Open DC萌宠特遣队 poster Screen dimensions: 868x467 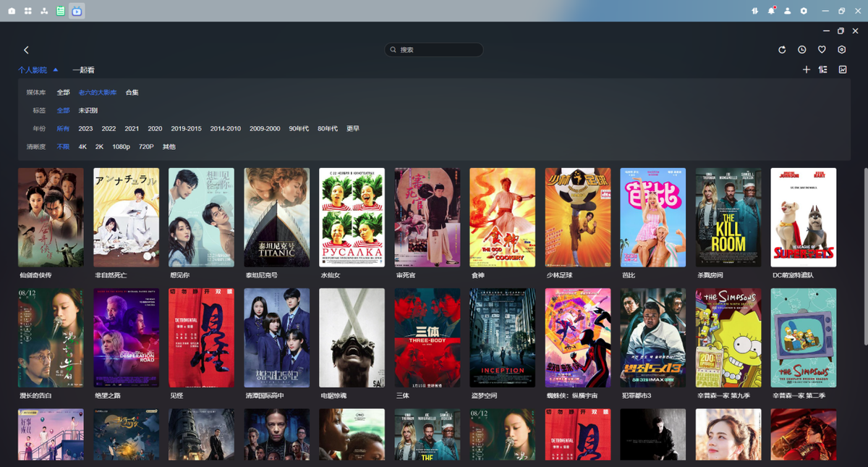coord(804,217)
